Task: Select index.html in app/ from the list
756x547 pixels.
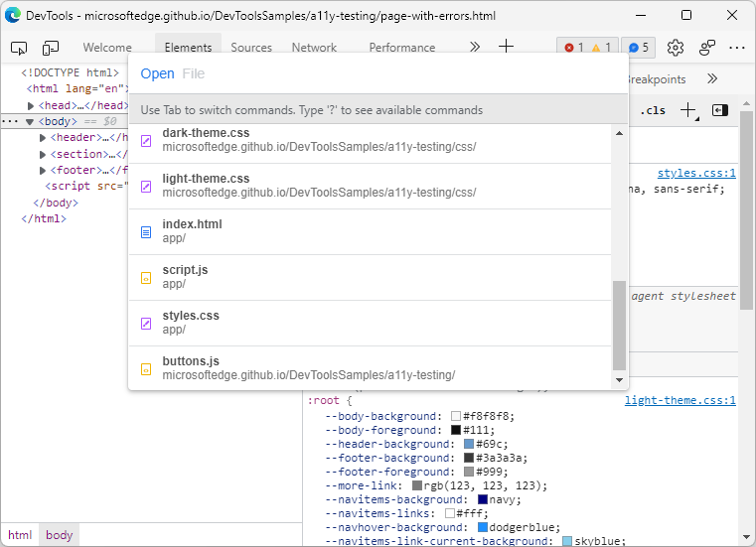Action: (370, 232)
